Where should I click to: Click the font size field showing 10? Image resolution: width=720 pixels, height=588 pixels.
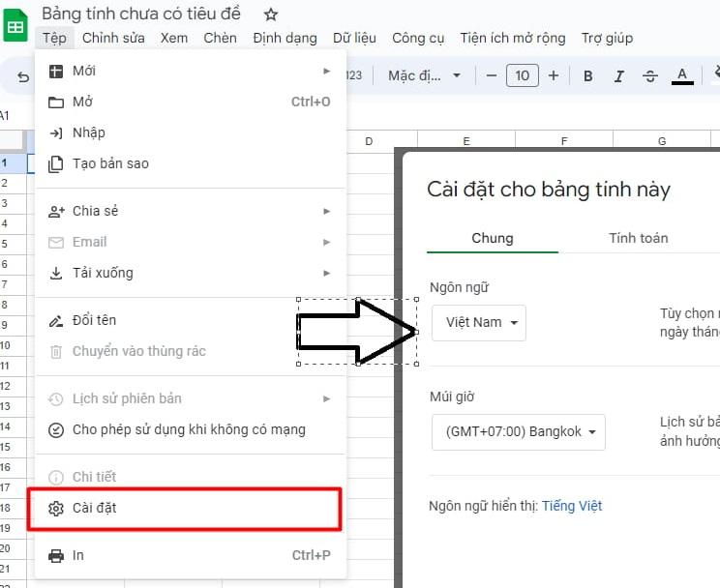[522, 75]
